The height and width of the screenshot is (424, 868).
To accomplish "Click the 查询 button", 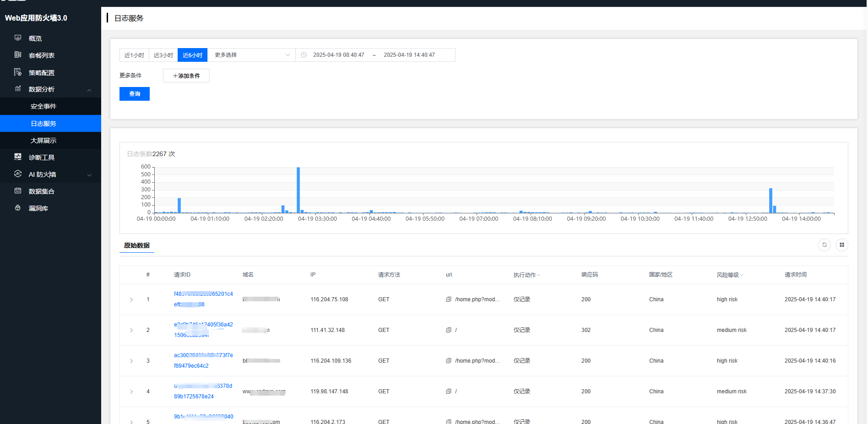I will [135, 94].
